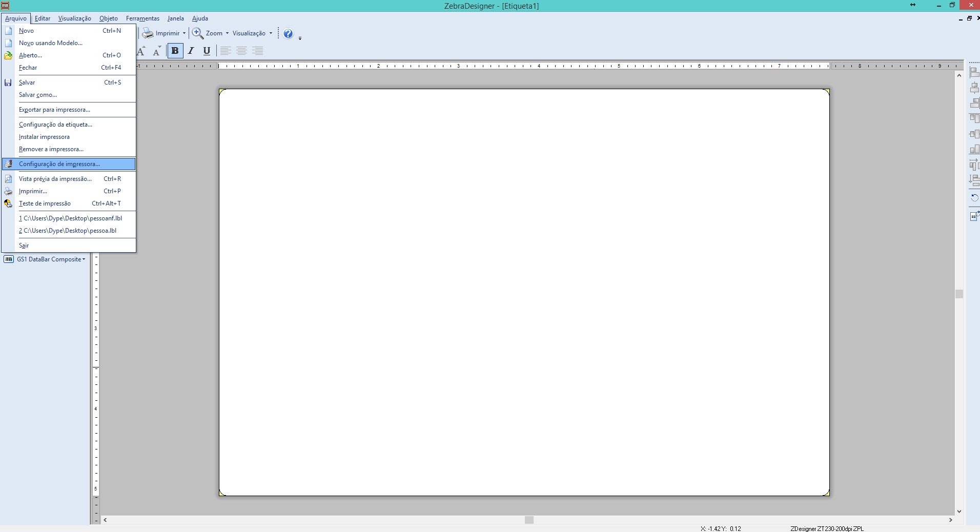Choose Remover a impressora menu entry
The height and width of the screenshot is (532, 980).
click(x=69, y=149)
